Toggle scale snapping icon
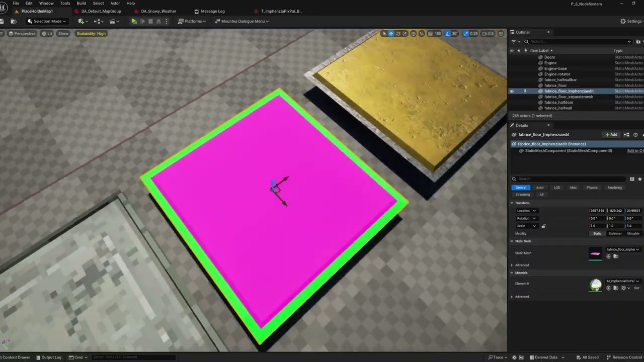The height and width of the screenshot is (362, 644). [466, 34]
